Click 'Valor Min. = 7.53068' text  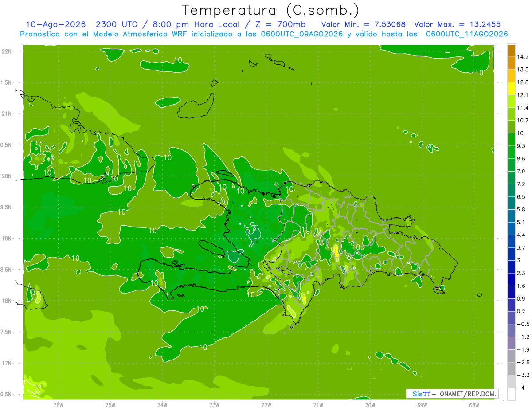(x=363, y=24)
